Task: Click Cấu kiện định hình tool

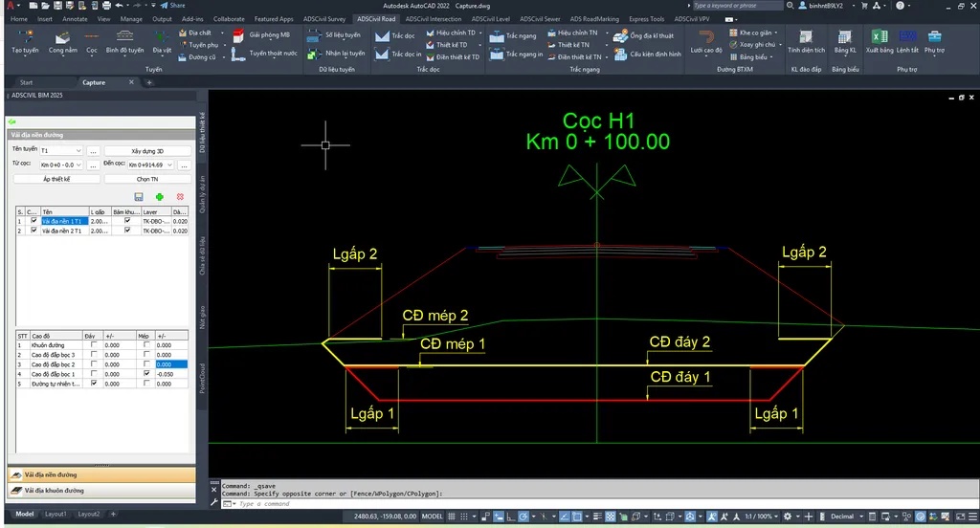Action: [x=648, y=55]
